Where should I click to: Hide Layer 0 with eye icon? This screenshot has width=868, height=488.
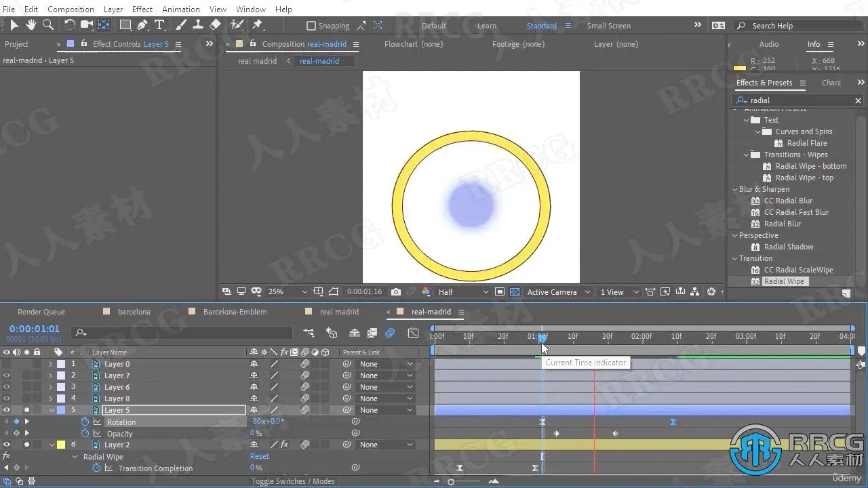[x=7, y=364]
